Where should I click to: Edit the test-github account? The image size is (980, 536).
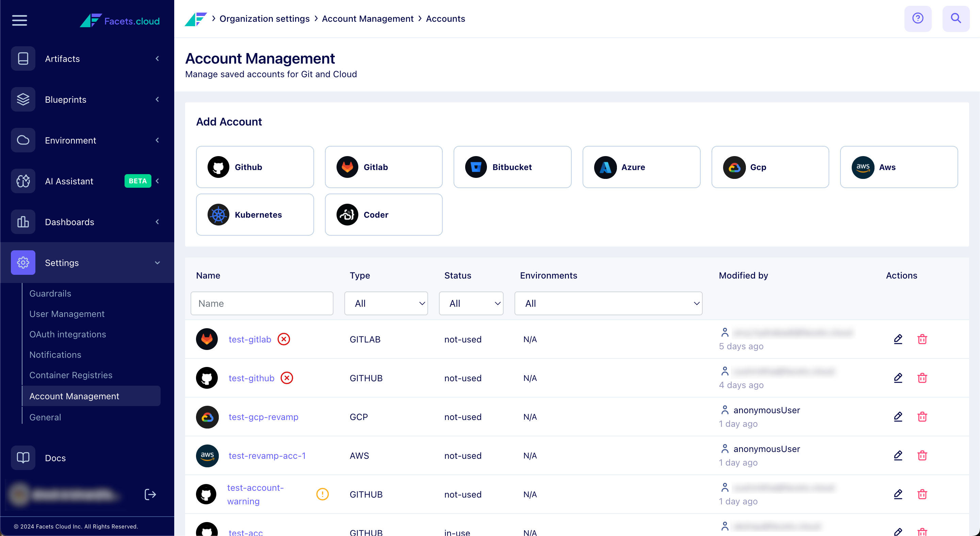click(898, 378)
